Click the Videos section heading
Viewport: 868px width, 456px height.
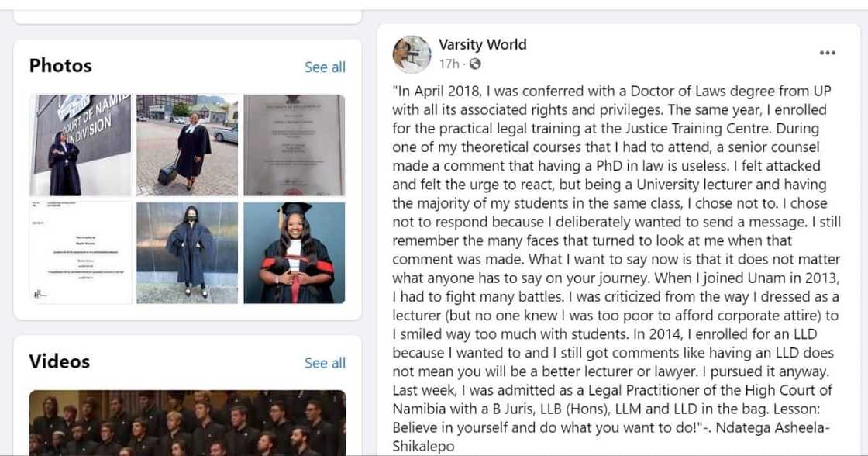click(x=60, y=361)
